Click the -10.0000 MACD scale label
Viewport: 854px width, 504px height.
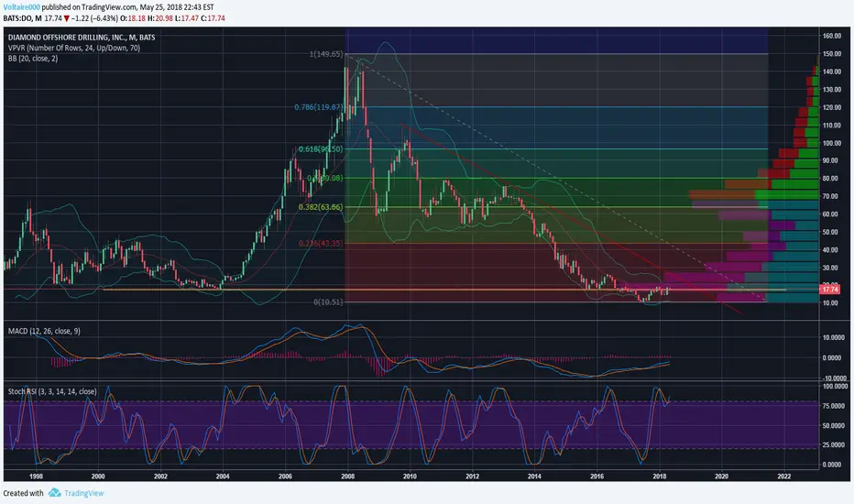(834, 378)
